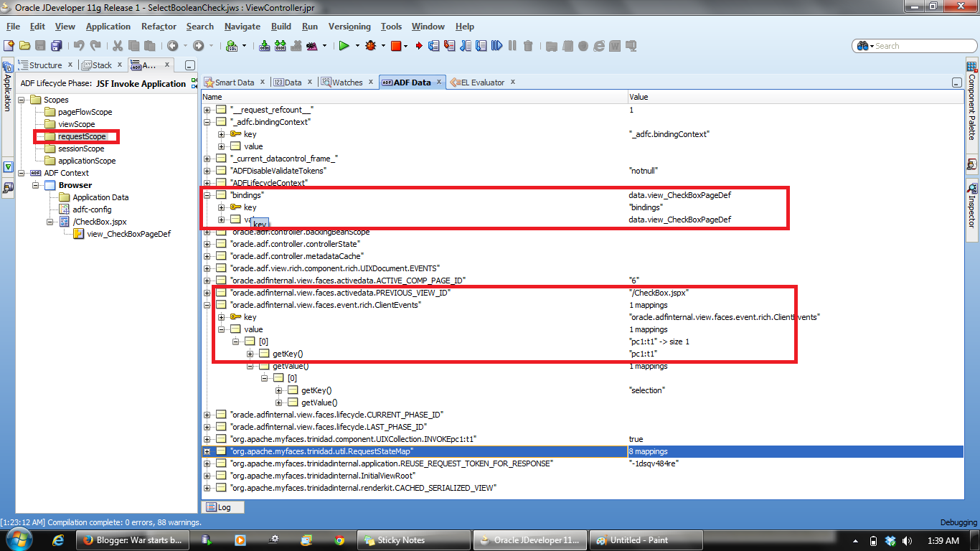Save all open files
This screenshot has width=980, height=551.
click(55, 45)
